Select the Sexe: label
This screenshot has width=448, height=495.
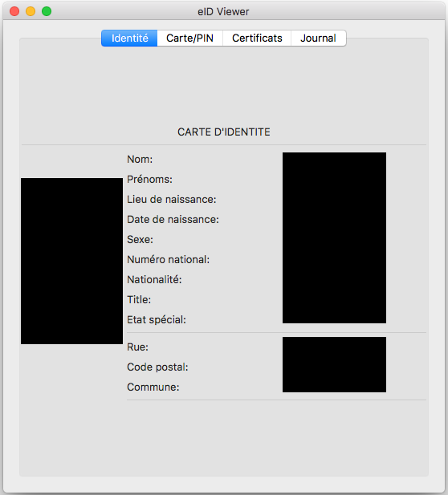pos(140,240)
